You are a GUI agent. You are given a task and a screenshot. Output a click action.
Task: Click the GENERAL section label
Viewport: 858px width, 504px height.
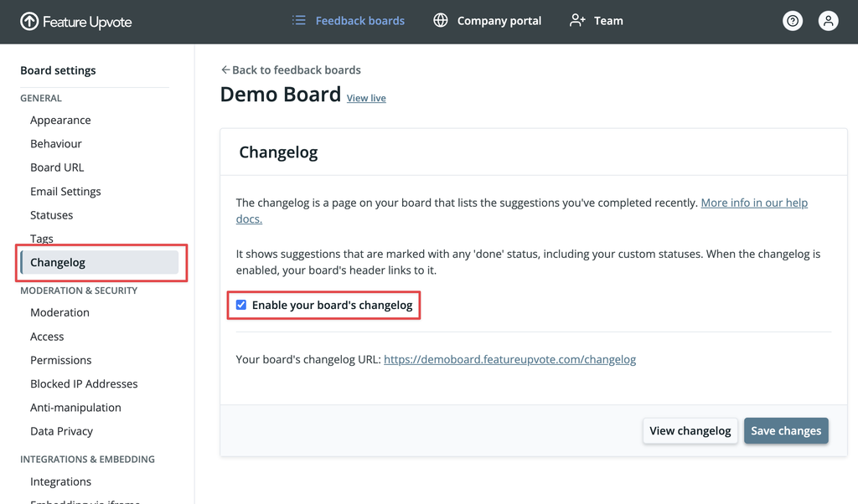click(x=41, y=99)
